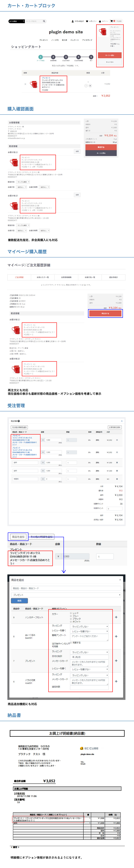This screenshot has height=868, width=134.
Task: Open ぬいぐるみ ラッピング dropdown
Action: pyautogui.click(x=89, y=626)
